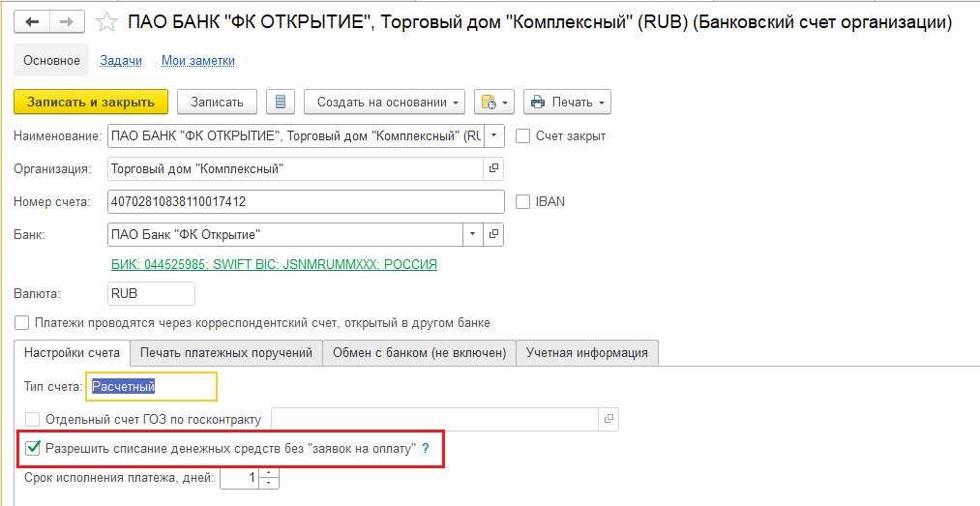Click the Номер счета input field
980x506 pixels.
[306, 202]
